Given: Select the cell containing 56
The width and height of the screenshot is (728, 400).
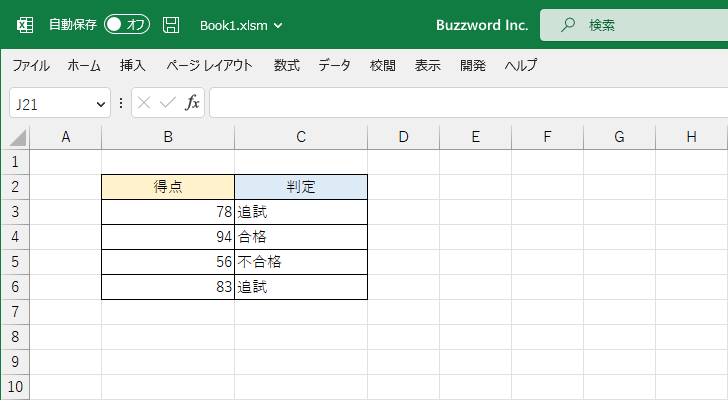Looking at the screenshot, I should (x=168, y=262).
